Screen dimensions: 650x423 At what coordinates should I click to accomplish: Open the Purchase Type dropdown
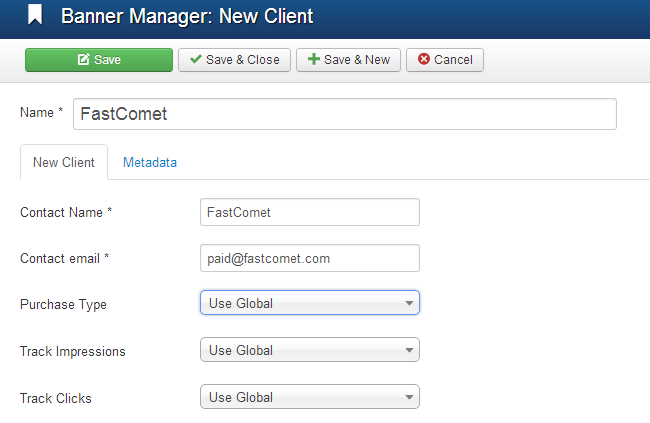309,303
